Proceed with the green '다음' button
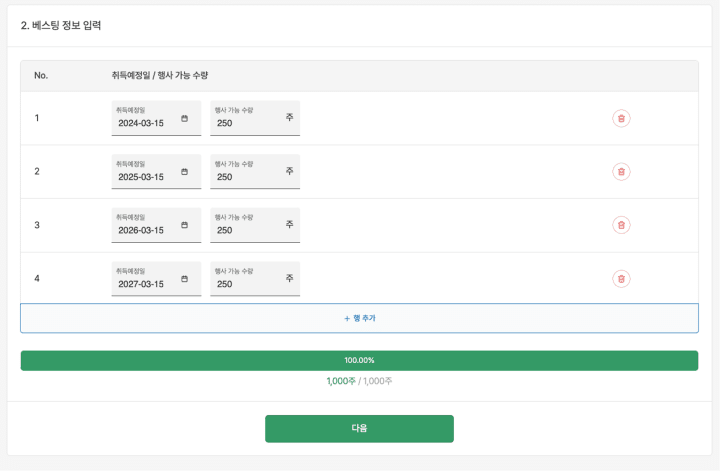Image resolution: width=720 pixels, height=471 pixels. tap(359, 429)
